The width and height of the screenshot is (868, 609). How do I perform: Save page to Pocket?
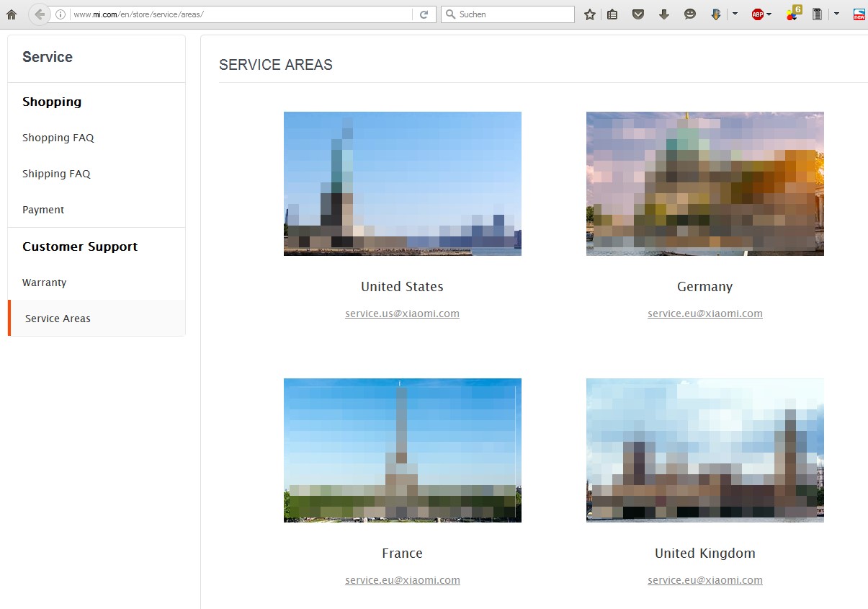pos(638,14)
